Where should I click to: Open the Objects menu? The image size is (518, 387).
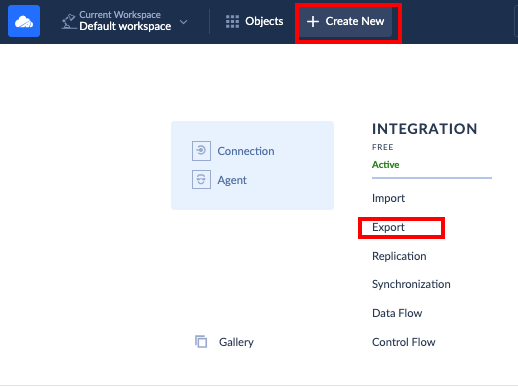[254, 21]
